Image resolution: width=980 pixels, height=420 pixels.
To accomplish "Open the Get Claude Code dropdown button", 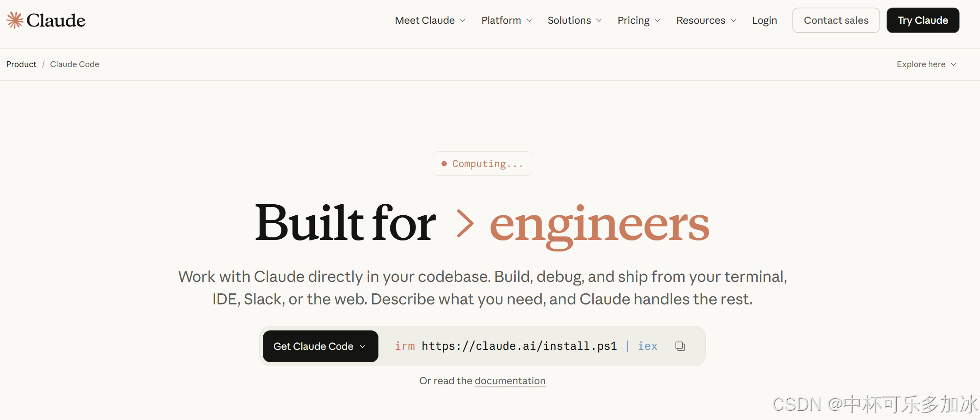I will click(x=320, y=346).
